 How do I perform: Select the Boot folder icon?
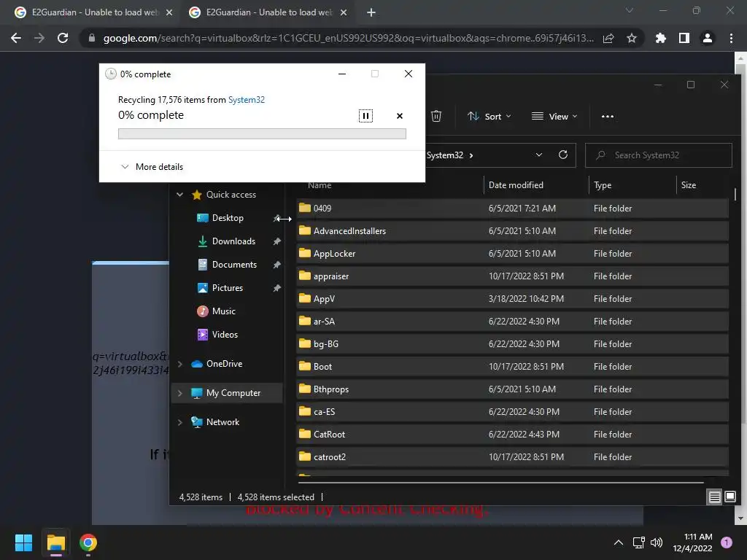pos(305,366)
